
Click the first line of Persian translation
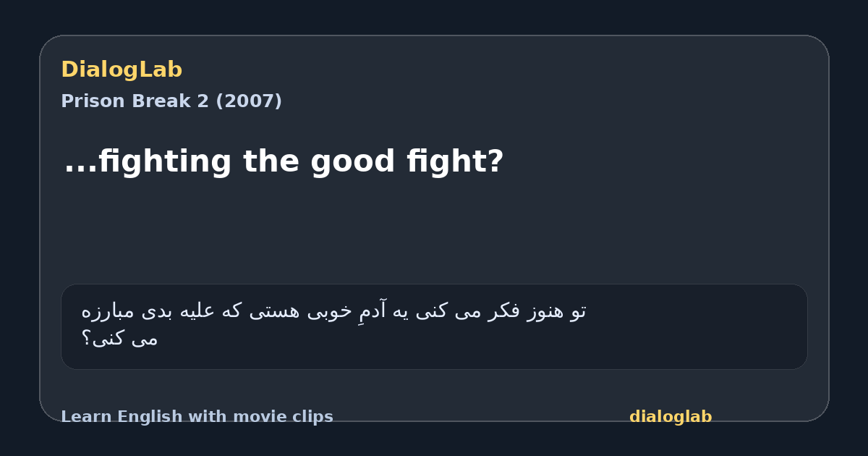click(x=333, y=311)
